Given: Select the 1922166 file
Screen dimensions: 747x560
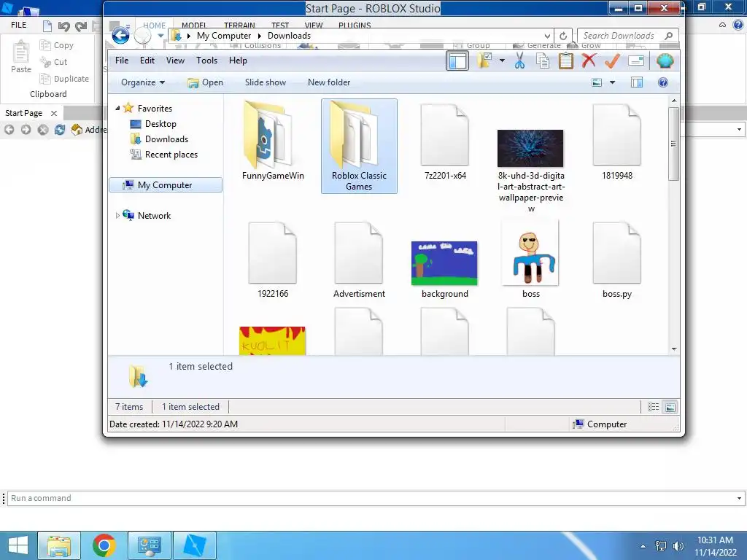Looking at the screenshot, I should (273, 260).
